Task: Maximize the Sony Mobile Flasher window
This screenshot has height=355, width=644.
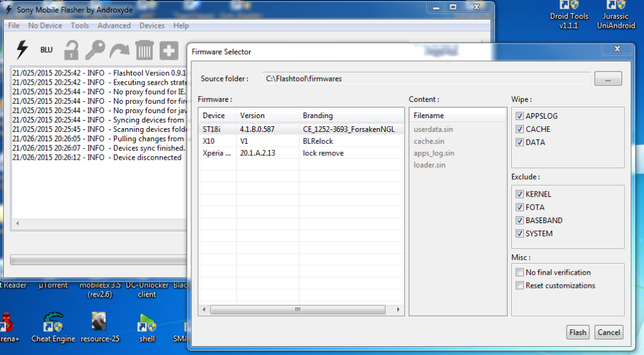Action: coord(453,8)
